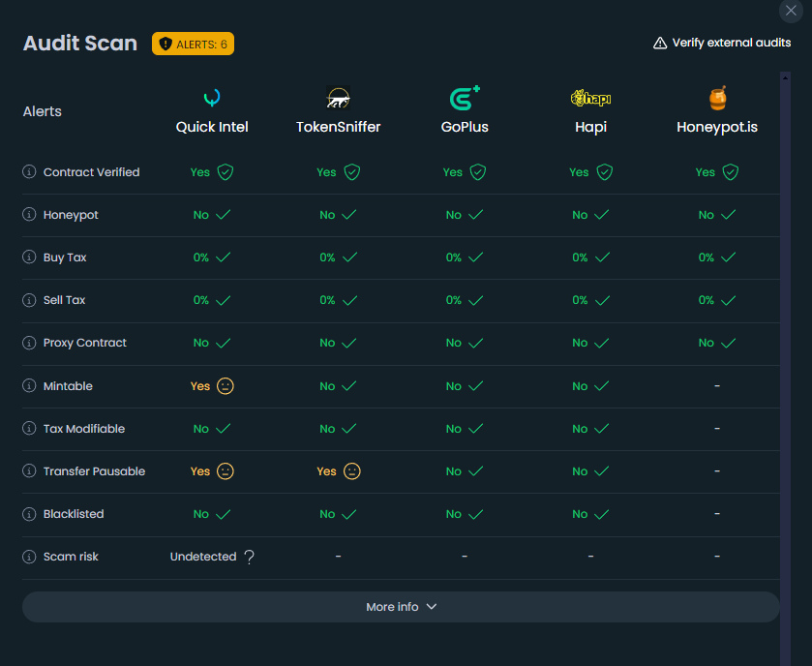Click Honeypot.is Buy Tax 0% value
The width and height of the screenshot is (812, 666).
(707, 257)
